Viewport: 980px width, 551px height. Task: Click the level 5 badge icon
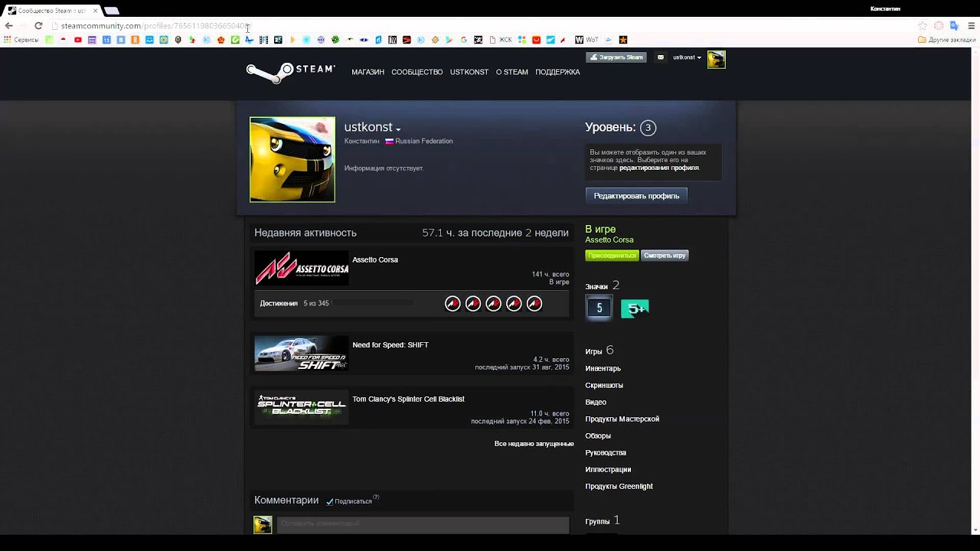[x=599, y=308]
